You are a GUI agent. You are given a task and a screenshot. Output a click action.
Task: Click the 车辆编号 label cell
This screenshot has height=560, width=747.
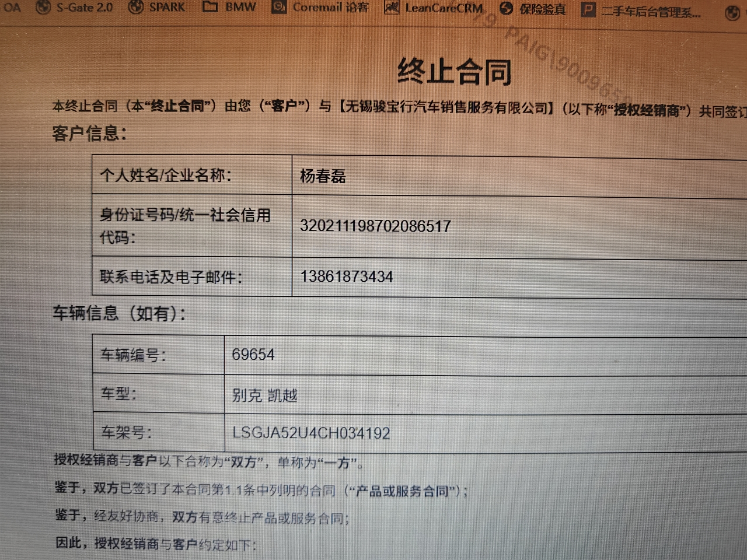[x=159, y=355]
